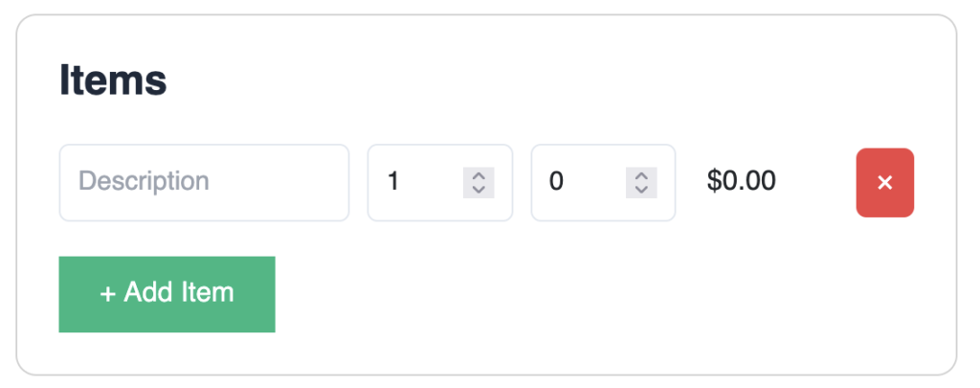Screen dimensions: 980x388
Task: Click the red × remove item button
Action: pos(884,183)
